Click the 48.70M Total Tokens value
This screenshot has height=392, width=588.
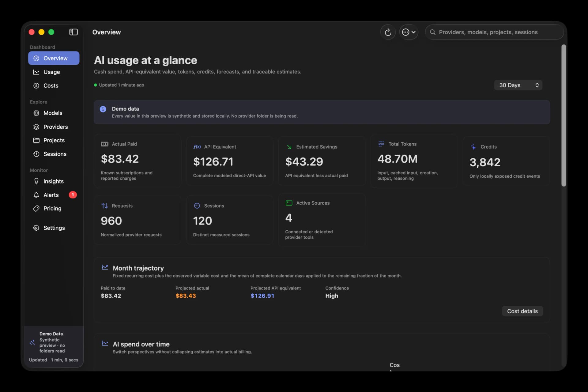pyautogui.click(x=397, y=159)
